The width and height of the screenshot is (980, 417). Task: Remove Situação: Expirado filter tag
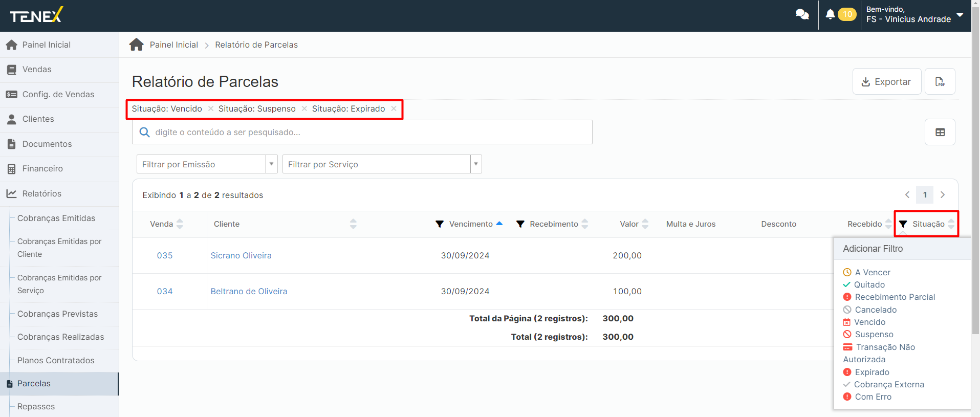[x=394, y=108]
